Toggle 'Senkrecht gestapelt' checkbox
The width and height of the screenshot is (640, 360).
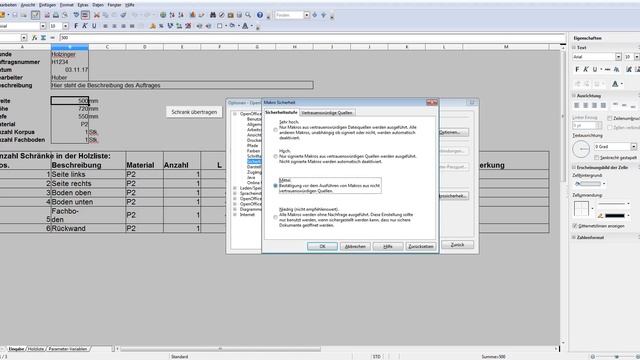click(x=596, y=157)
